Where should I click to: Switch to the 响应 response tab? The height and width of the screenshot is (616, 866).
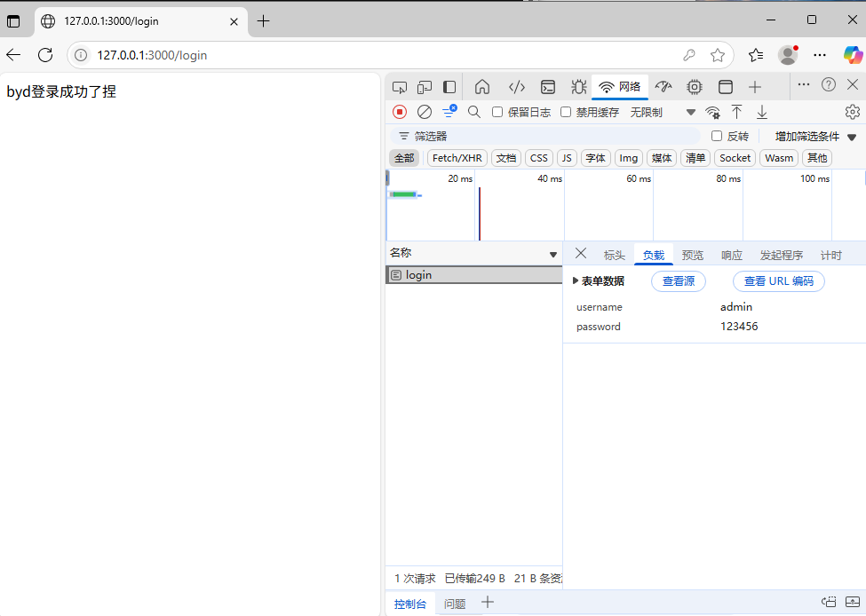732,255
